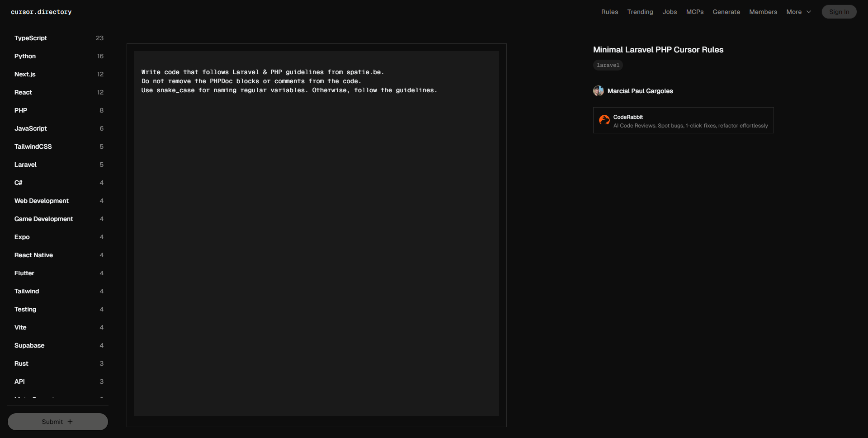Open the Jobs page link
868x438 pixels.
[670, 12]
